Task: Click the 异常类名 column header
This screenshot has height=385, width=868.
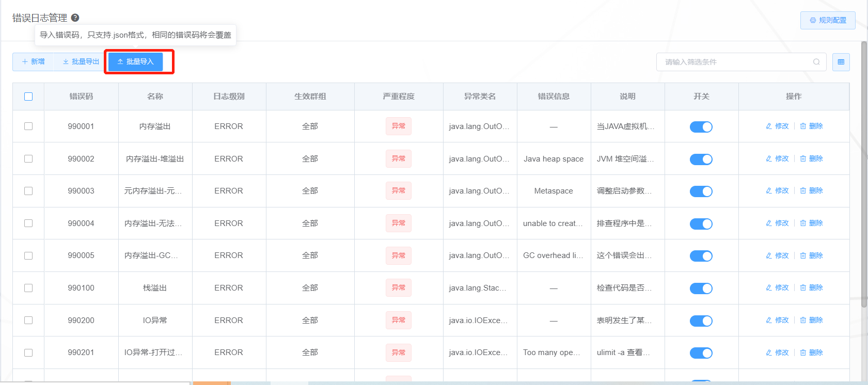Action: pyautogui.click(x=480, y=97)
